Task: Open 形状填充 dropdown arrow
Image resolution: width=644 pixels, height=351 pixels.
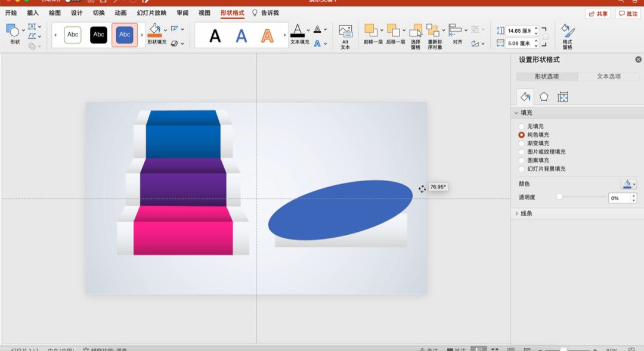Action: coord(165,30)
